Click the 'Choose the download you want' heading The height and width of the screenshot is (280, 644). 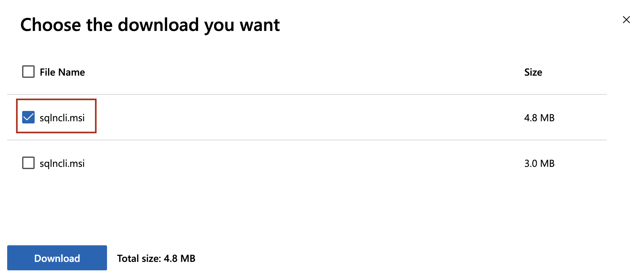click(150, 25)
